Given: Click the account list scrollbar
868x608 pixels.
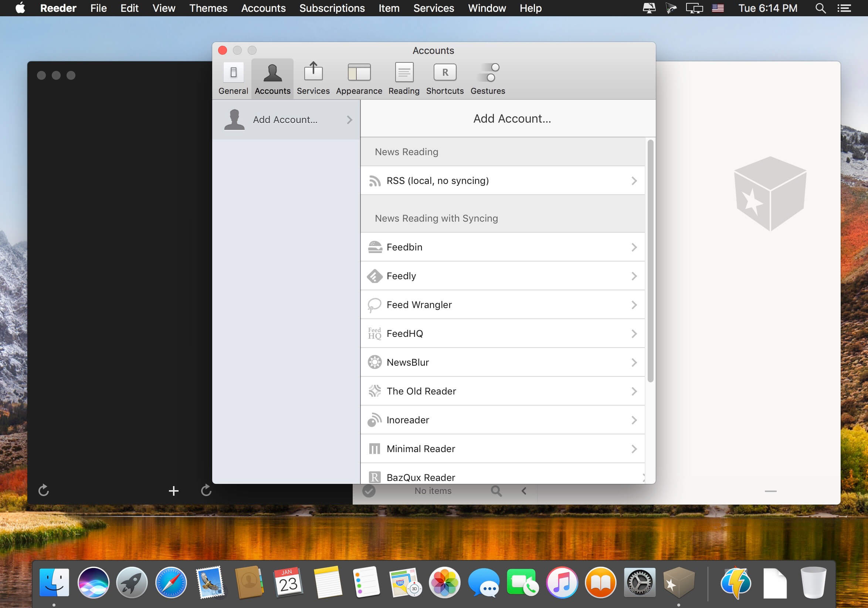Looking at the screenshot, I should (x=650, y=261).
